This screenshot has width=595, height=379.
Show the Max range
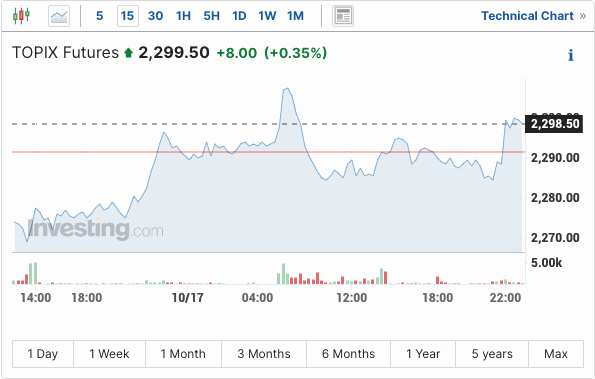pos(556,354)
